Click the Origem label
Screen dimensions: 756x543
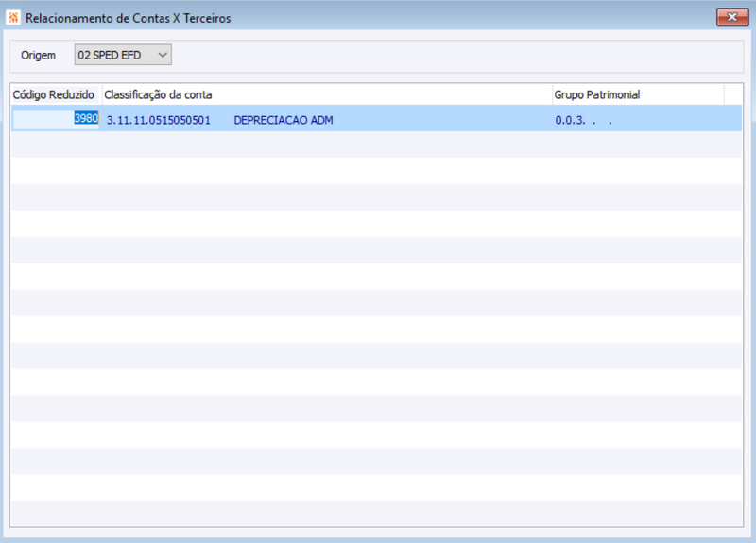pyautogui.click(x=38, y=56)
